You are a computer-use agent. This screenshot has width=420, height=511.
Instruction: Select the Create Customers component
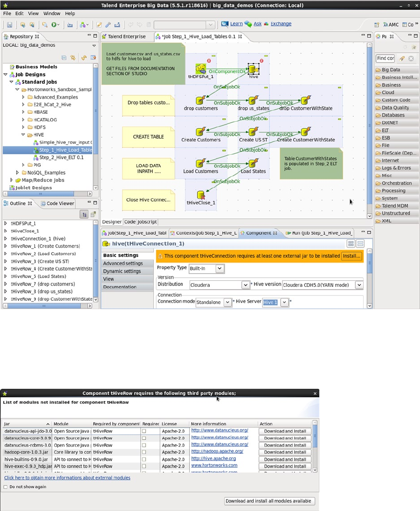[x=200, y=131]
